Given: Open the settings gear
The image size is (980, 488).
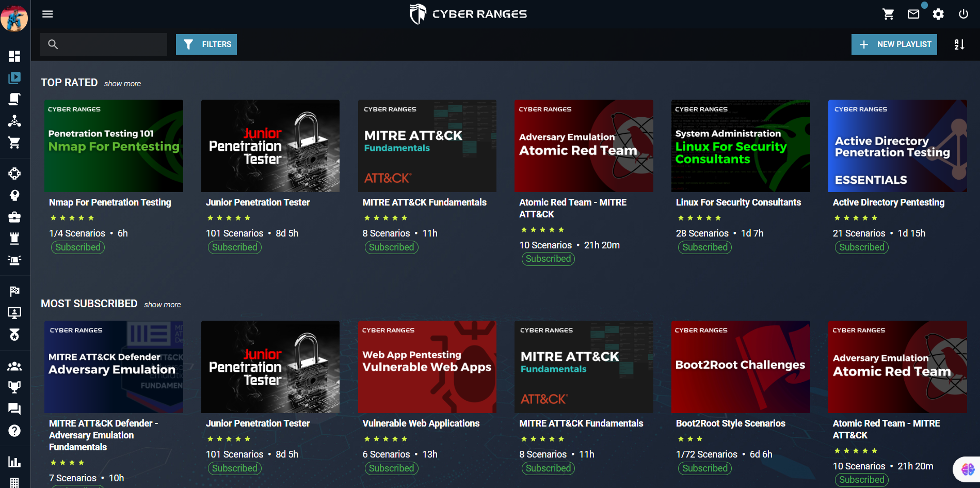Looking at the screenshot, I should (938, 14).
